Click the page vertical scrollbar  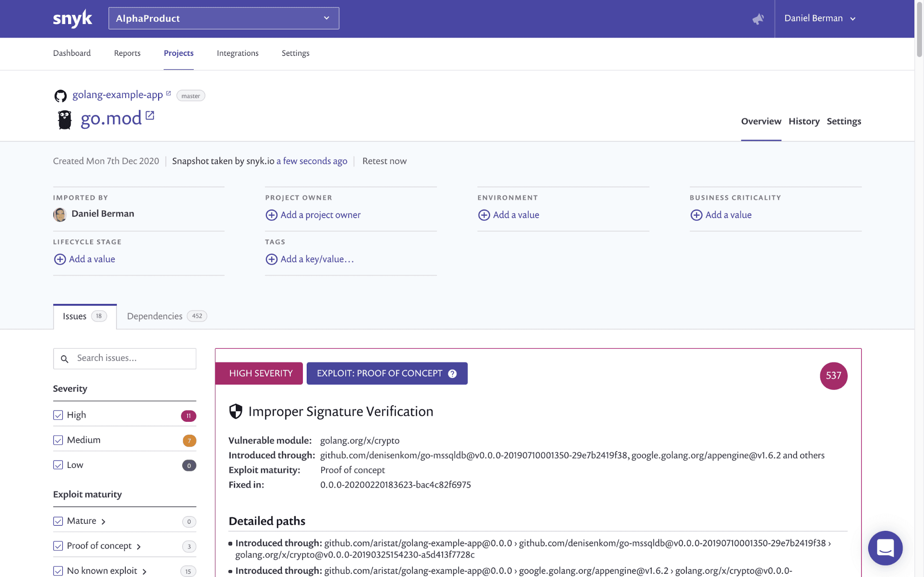tap(919, 30)
